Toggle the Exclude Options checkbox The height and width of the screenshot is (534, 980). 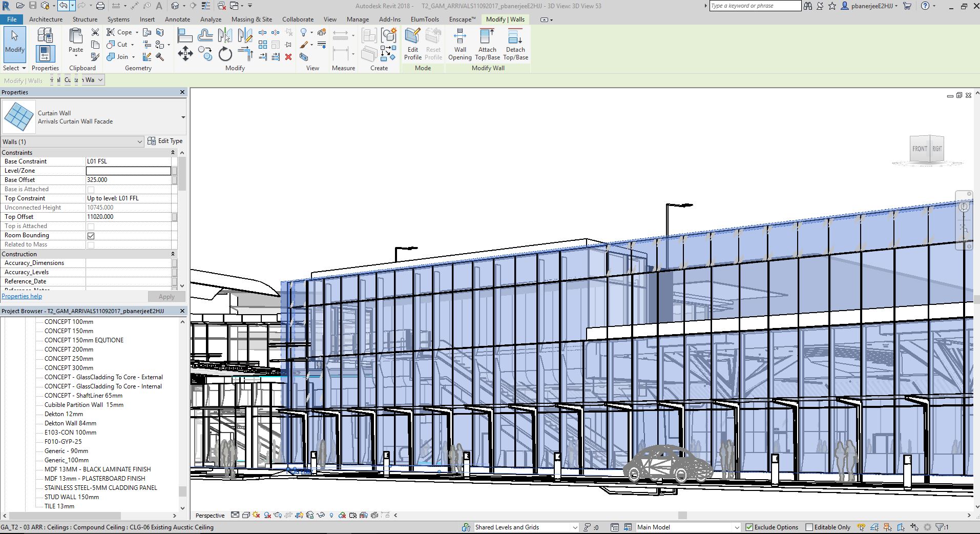(x=749, y=527)
